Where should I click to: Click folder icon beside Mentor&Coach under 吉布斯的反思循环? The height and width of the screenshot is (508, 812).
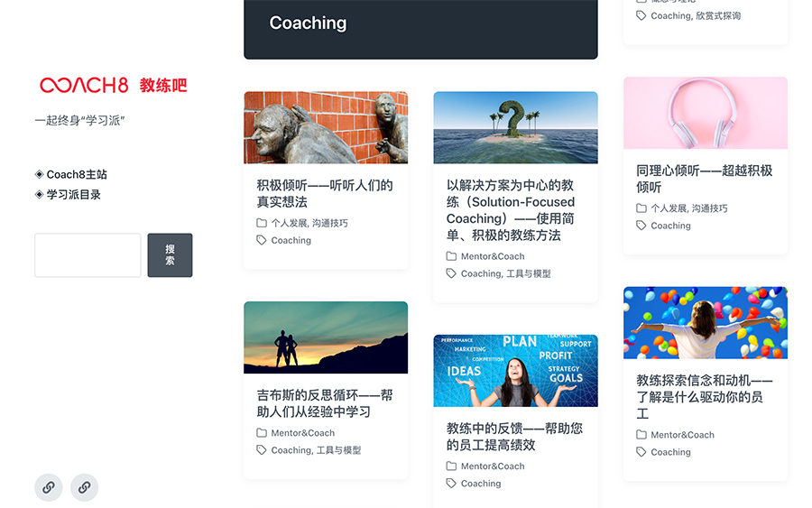262,433
